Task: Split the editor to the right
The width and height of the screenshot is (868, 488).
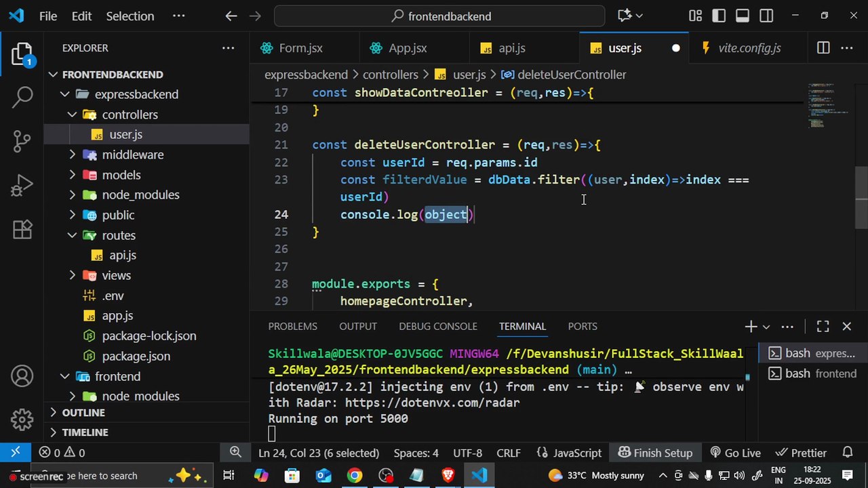Action: (823, 48)
